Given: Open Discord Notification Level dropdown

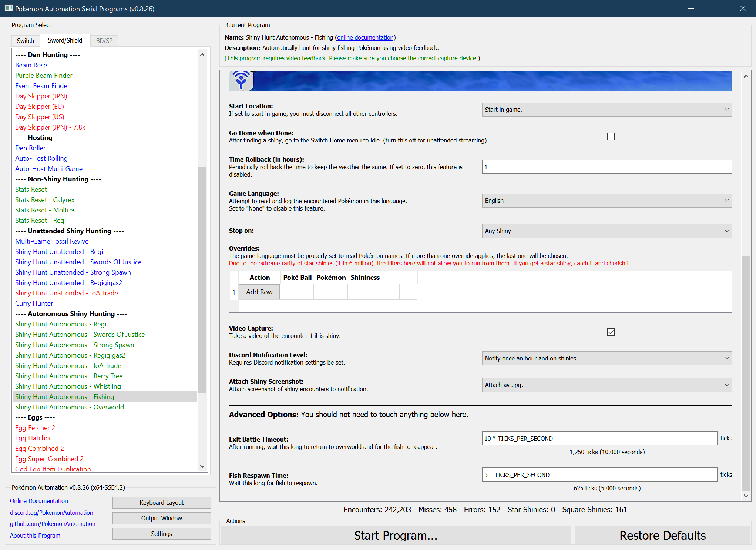Looking at the screenshot, I should pos(607,358).
